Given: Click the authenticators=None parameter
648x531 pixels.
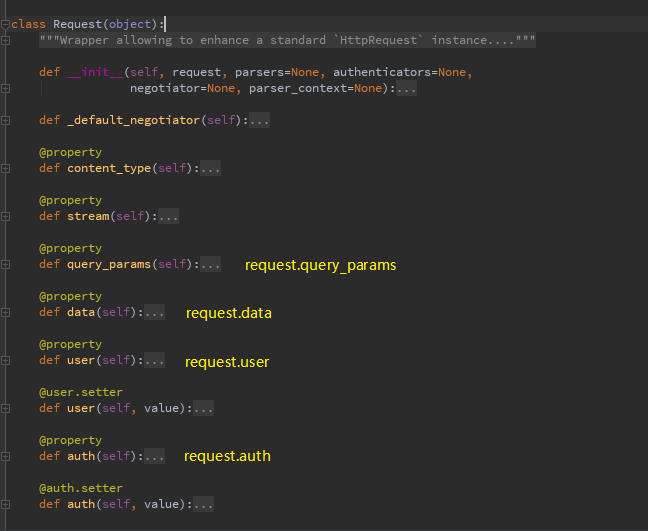Looking at the screenshot, I should (x=400, y=72).
